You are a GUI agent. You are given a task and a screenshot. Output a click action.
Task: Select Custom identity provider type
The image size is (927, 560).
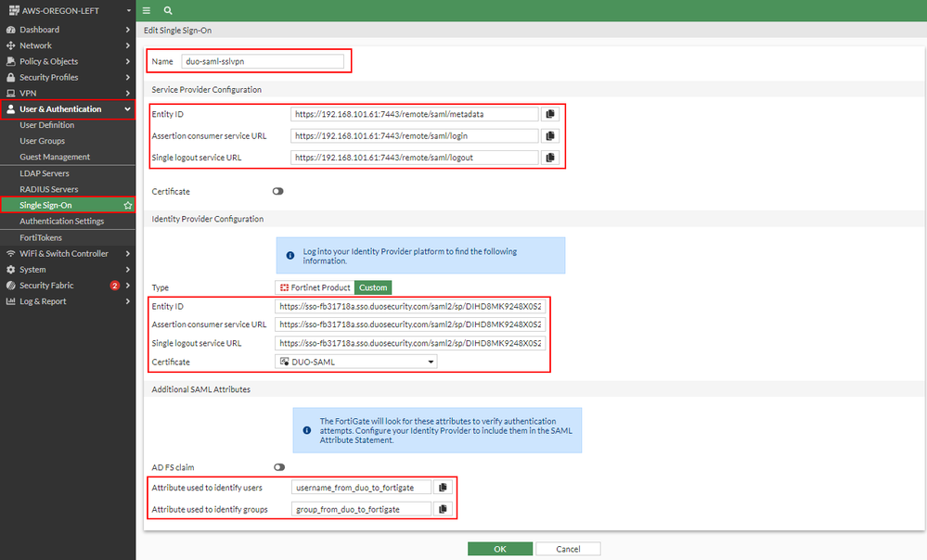point(373,287)
